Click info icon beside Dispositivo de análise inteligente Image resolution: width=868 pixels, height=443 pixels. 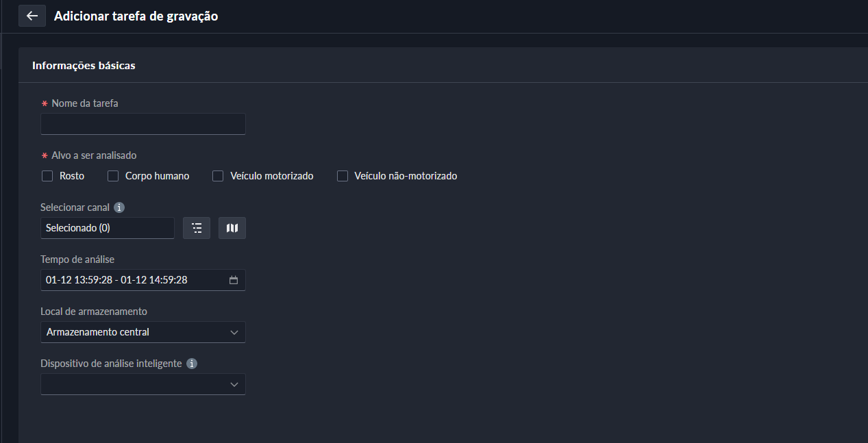192,364
